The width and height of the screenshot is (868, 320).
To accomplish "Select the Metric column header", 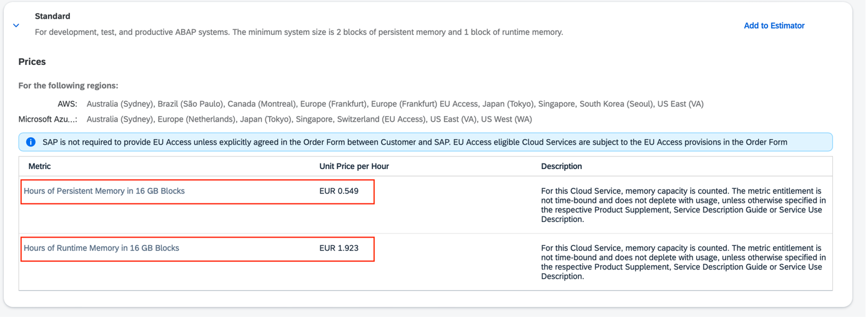I will click(x=39, y=166).
